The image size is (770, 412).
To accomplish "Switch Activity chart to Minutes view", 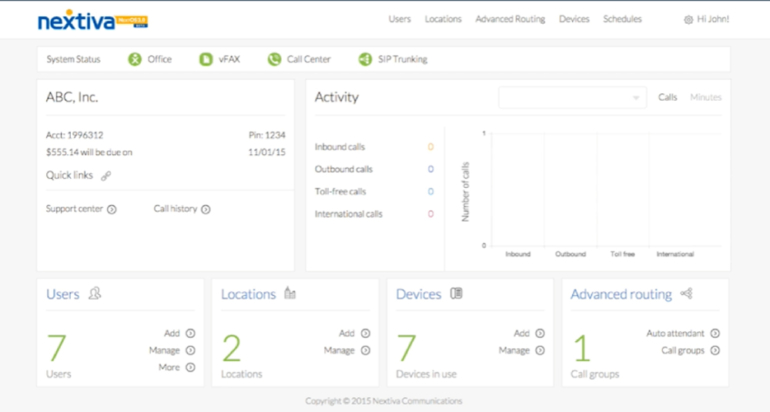I will click(705, 97).
